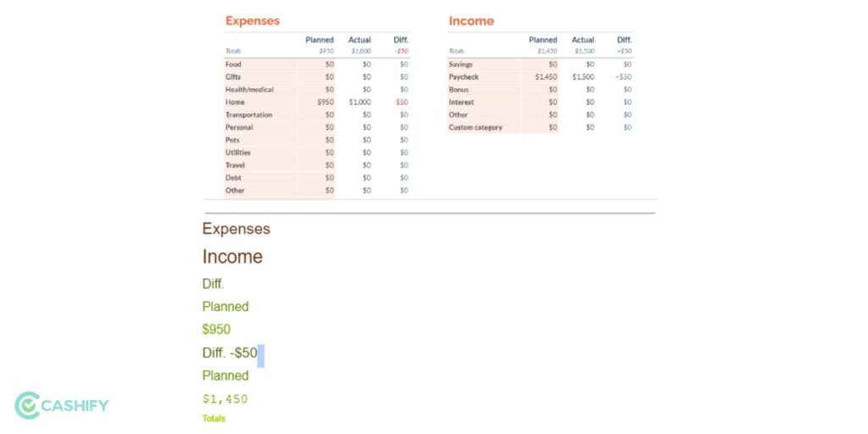Click the Home planned $950 cell
This screenshot has width=868, height=434.
pyautogui.click(x=325, y=103)
